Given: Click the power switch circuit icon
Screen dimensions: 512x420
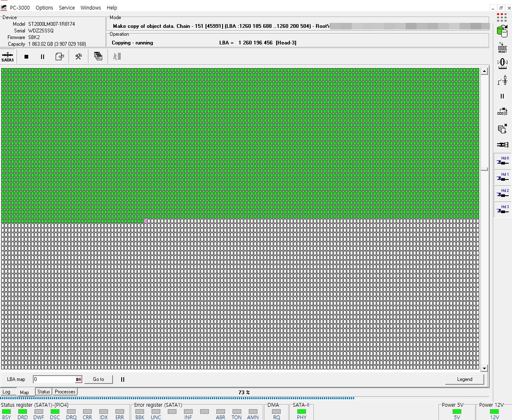Looking at the screenshot, I should [502, 80].
